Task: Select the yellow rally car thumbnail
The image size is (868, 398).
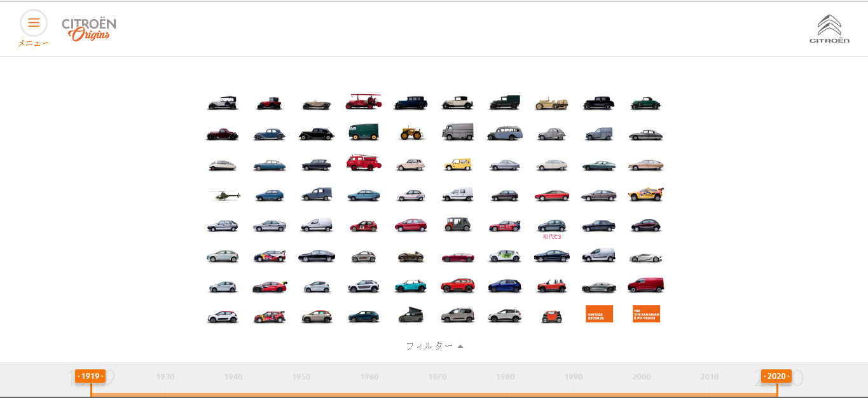Action: point(645,195)
